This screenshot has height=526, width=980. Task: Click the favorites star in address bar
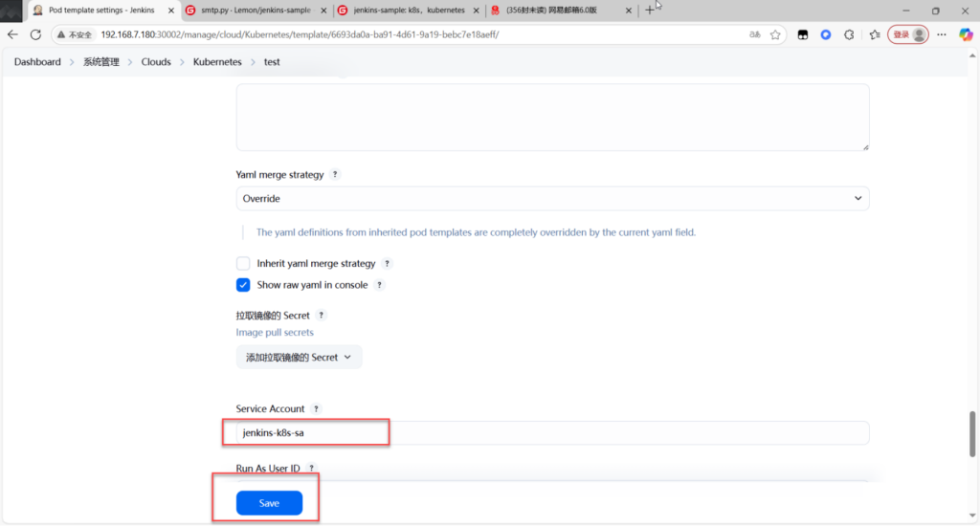[x=775, y=34]
